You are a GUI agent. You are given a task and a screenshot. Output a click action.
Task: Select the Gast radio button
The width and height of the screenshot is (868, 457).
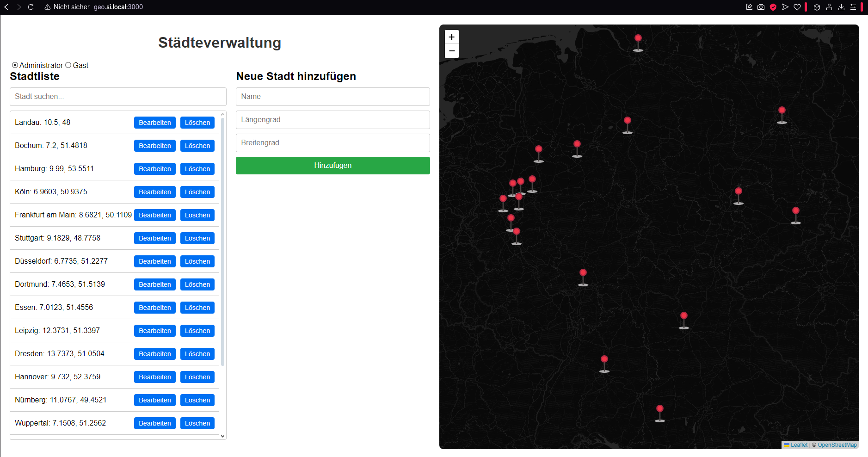pos(68,65)
